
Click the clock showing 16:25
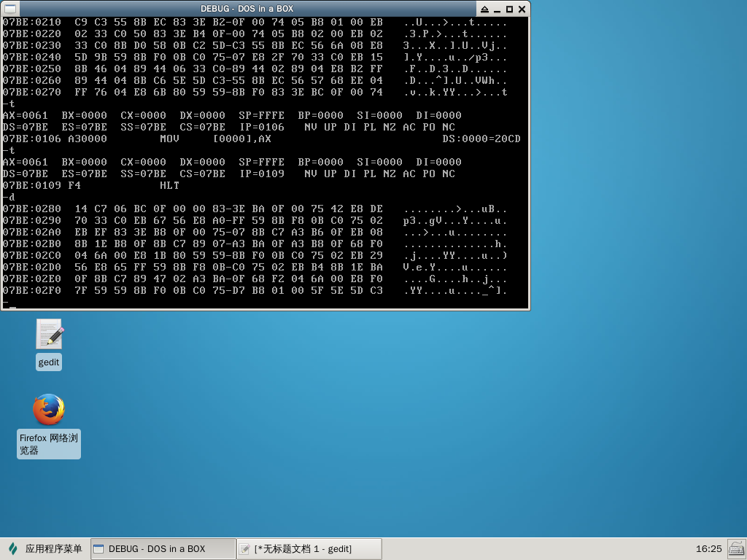(708, 549)
